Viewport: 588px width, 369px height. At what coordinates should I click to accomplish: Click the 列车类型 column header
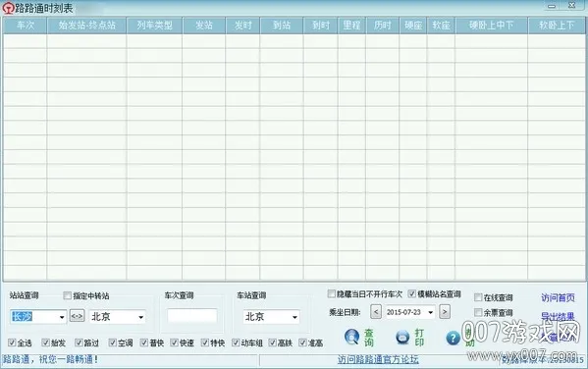click(x=154, y=26)
